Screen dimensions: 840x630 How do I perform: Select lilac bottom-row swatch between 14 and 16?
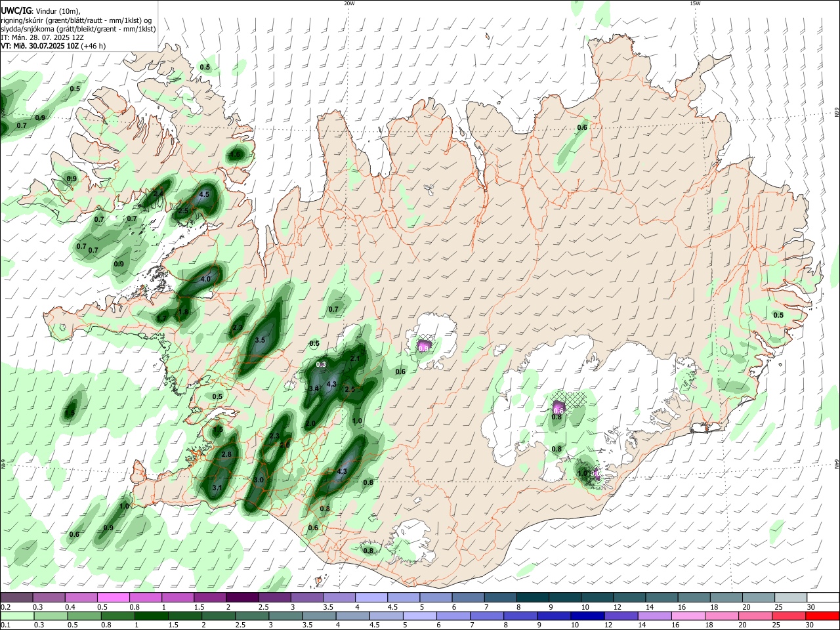654,616
